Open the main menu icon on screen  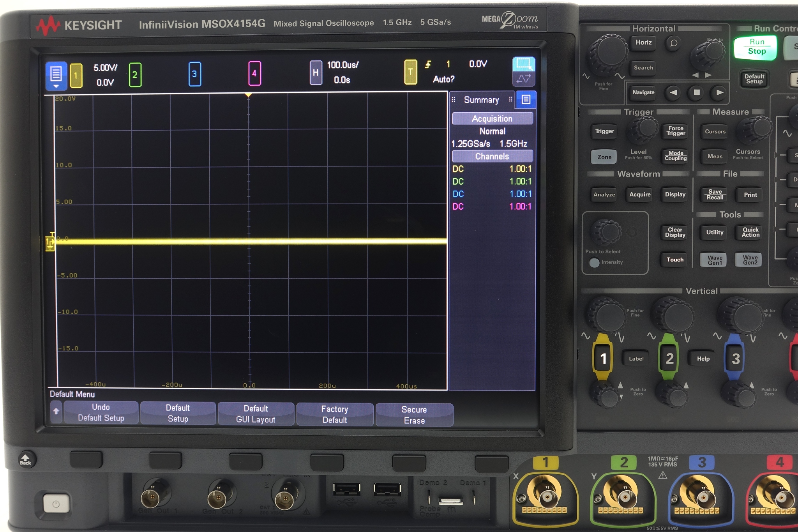click(x=56, y=75)
